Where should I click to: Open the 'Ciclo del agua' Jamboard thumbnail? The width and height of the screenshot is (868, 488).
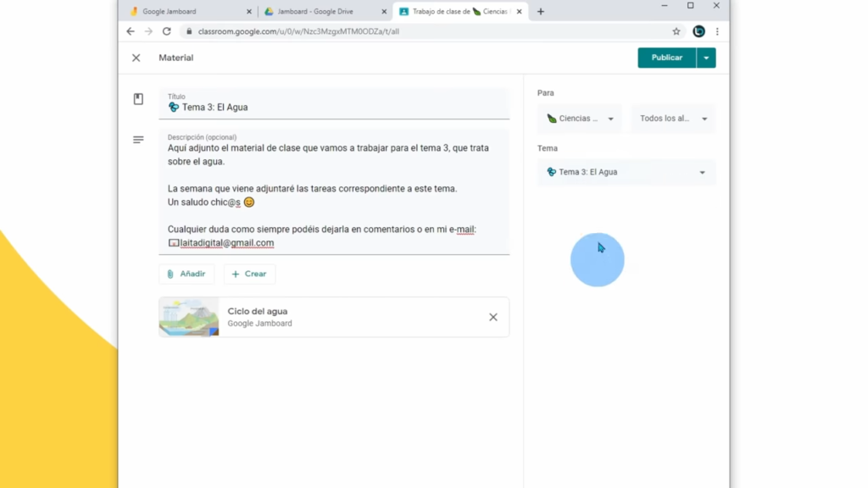[x=189, y=317]
